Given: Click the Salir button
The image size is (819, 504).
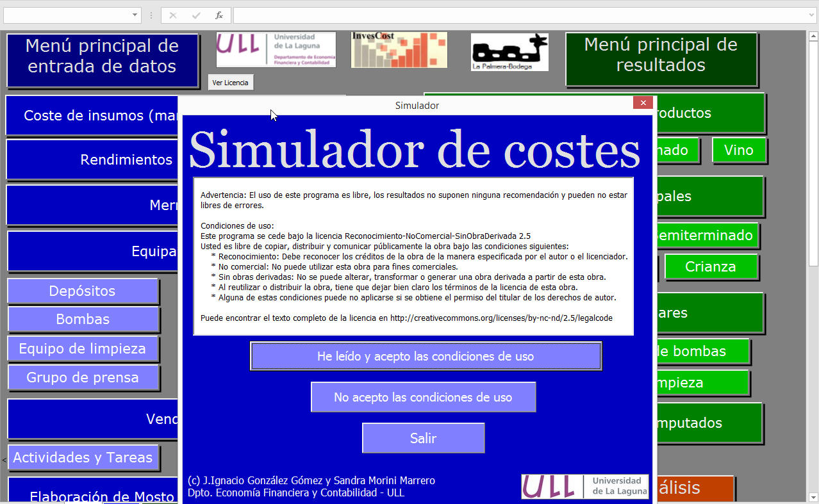Looking at the screenshot, I should 423,438.
